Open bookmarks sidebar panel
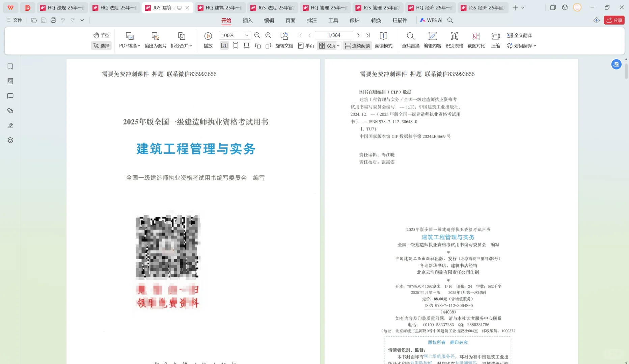629x364 pixels. point(10,66)
